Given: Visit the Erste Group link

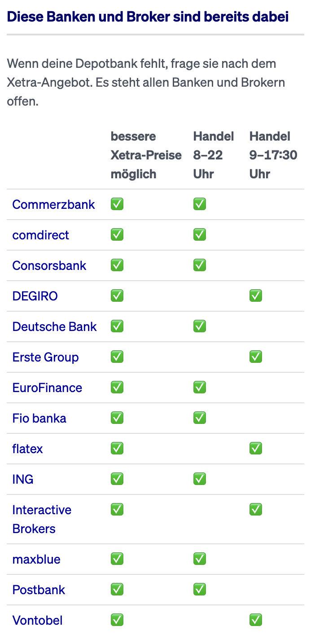Looking at the screenshot, I should (x=45, y=357).
